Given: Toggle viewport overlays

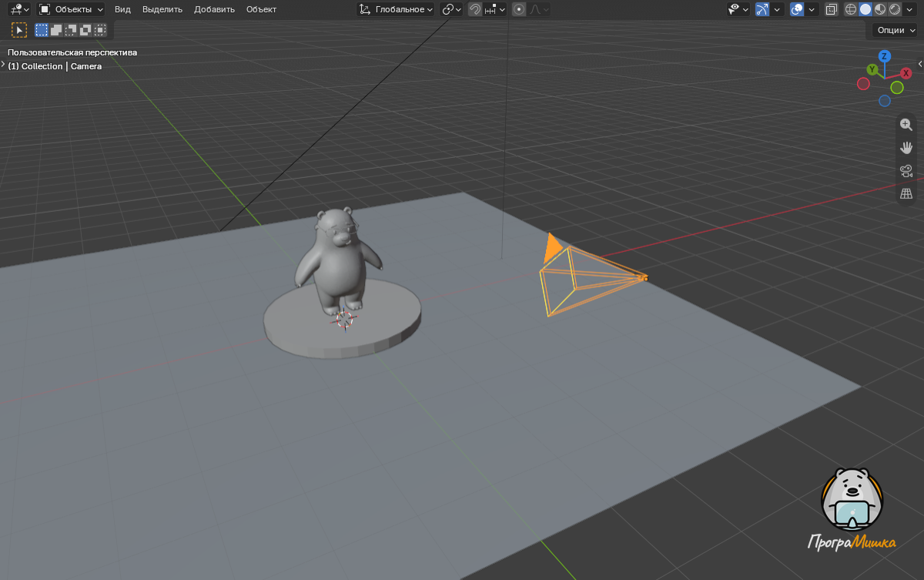Looking at the screenshot, I should (797, 9).
